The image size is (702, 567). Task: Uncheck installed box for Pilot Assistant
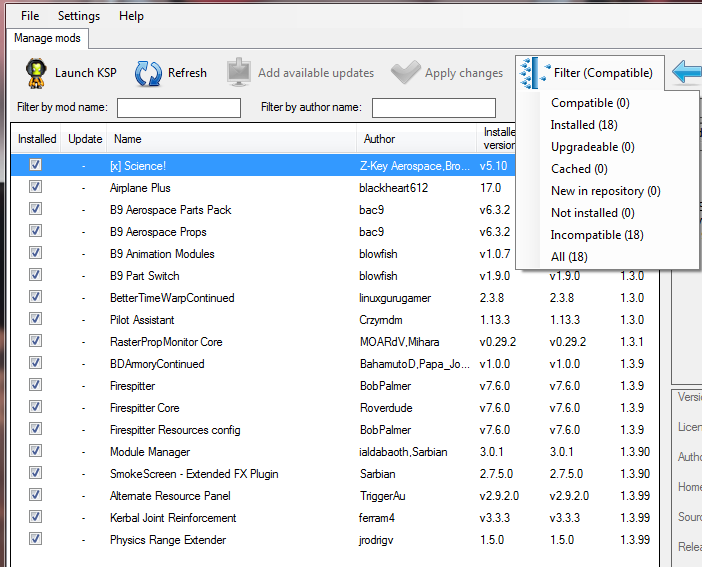pyautogui.click(x=35, y=318)
